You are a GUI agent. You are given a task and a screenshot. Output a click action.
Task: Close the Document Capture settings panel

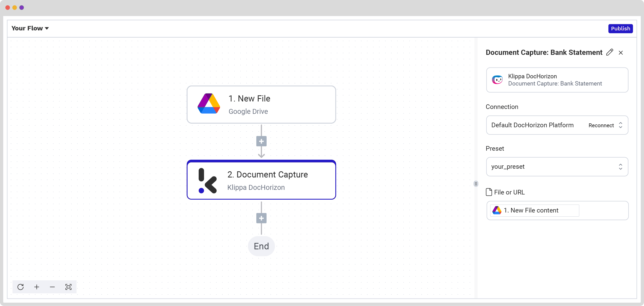click(x=621, y=53)
